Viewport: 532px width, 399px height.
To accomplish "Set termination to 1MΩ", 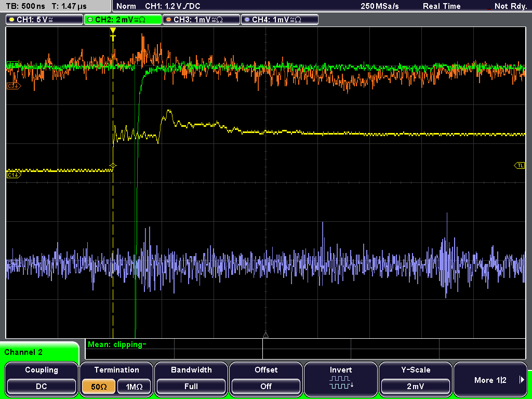I will coord(134,387).
